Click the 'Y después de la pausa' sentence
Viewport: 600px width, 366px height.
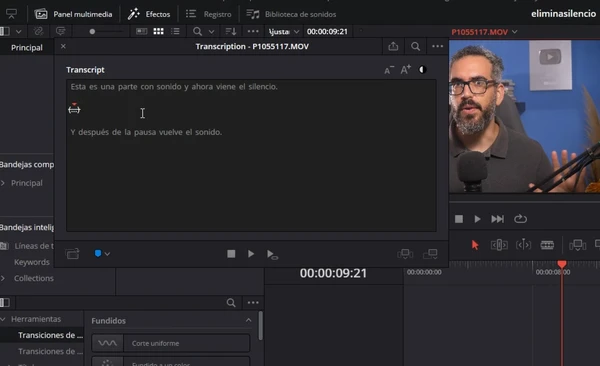[146, 132]
